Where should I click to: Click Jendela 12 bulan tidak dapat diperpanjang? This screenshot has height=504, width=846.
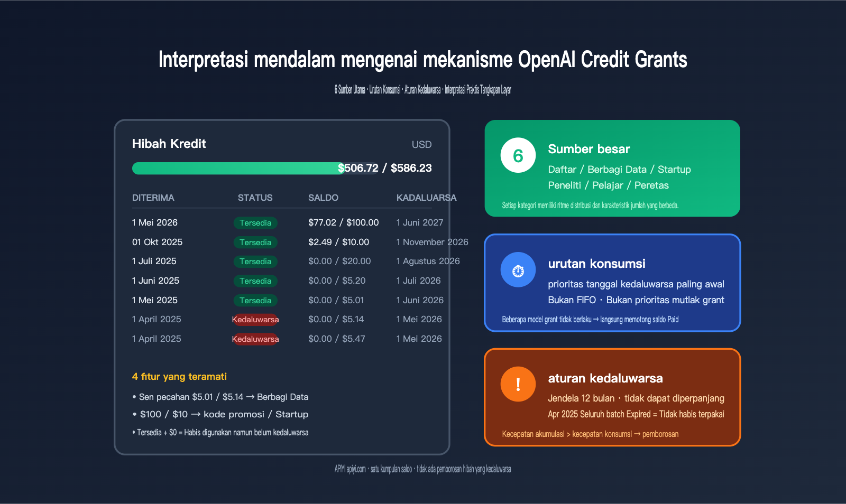coord(636,398)
